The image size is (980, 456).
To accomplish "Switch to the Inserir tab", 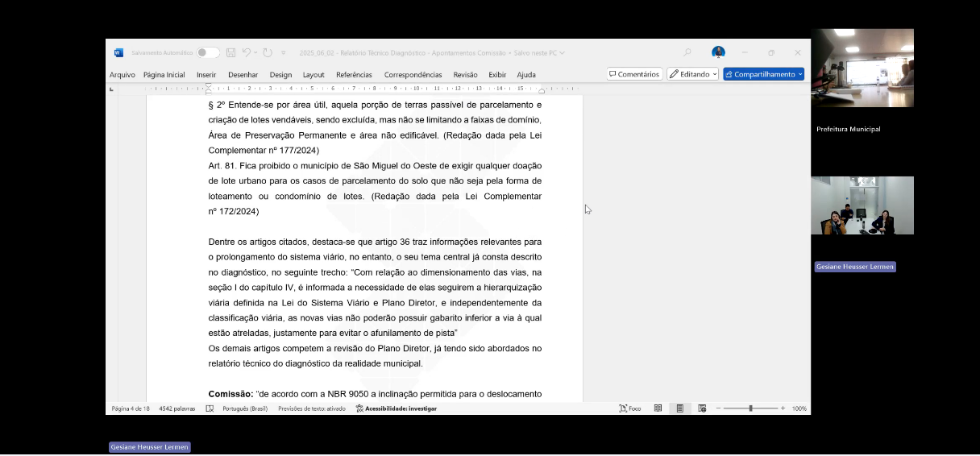I will (x=206, y=75).
